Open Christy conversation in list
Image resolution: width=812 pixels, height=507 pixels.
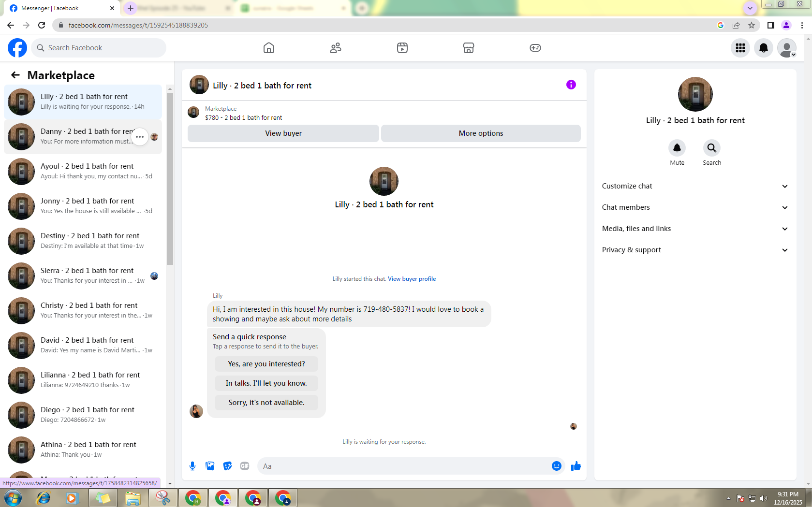tap(83, 311)
